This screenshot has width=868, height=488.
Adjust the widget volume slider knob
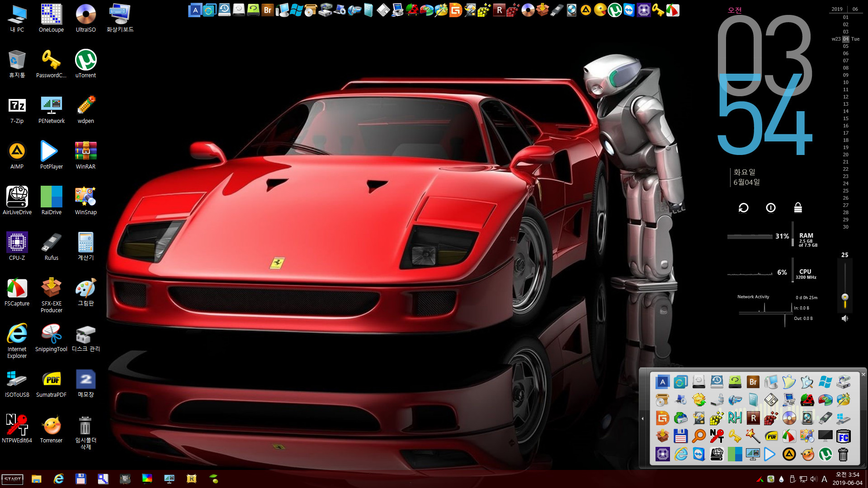(844, 297)
